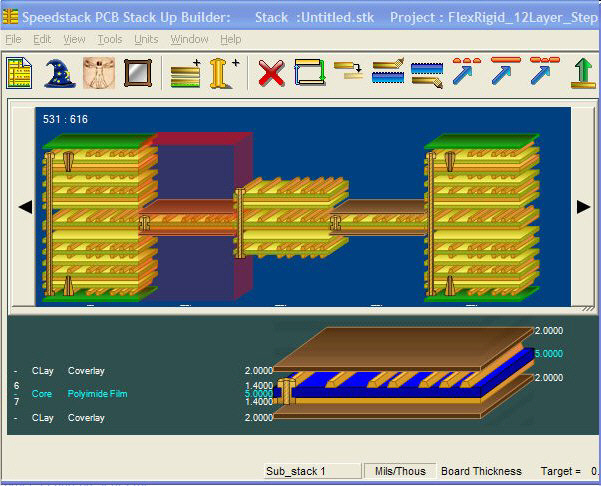
Task: Click the Mils/Thous units status button
Action: tap(400, 471)
